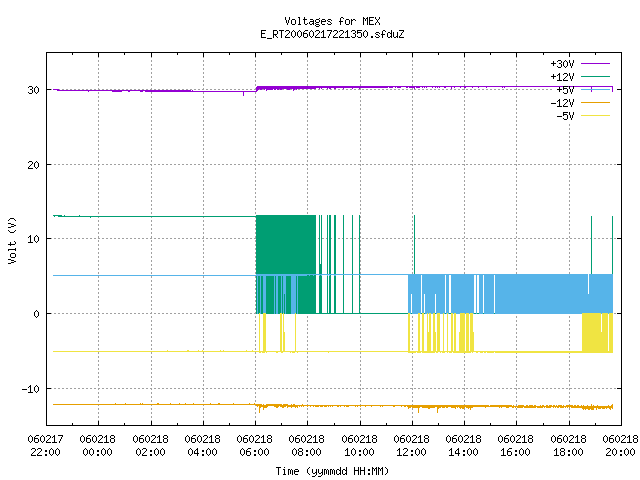Select the filename E_RT20060217221350.sfduZ subtitle
This screenshot has height=480, width=640.
point(332,34)
